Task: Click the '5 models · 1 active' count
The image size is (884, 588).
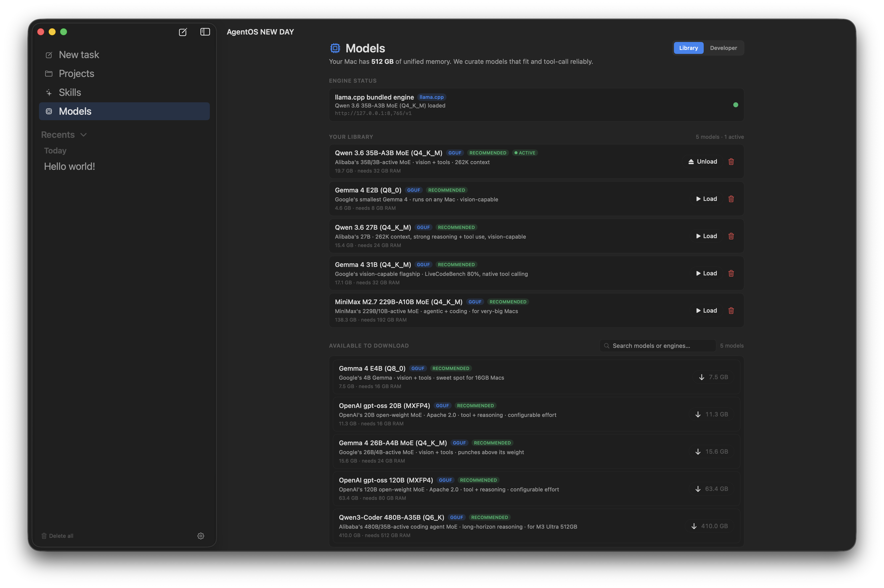Action: tap(719, 137)
